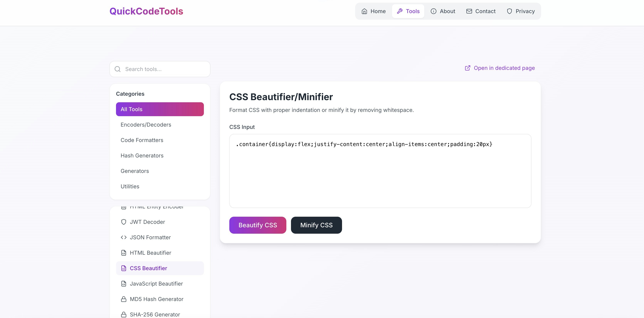The width and height of the screenshot is (644, 318).
Task: Click the MD5 Hash Generator lock icon
Action: coord(124,299)
